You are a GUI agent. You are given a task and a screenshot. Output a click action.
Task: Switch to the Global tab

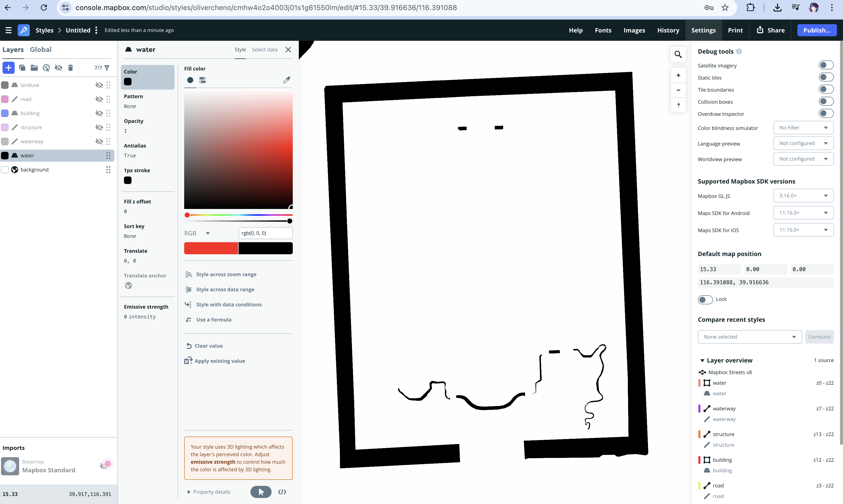(x=40, y=50)
